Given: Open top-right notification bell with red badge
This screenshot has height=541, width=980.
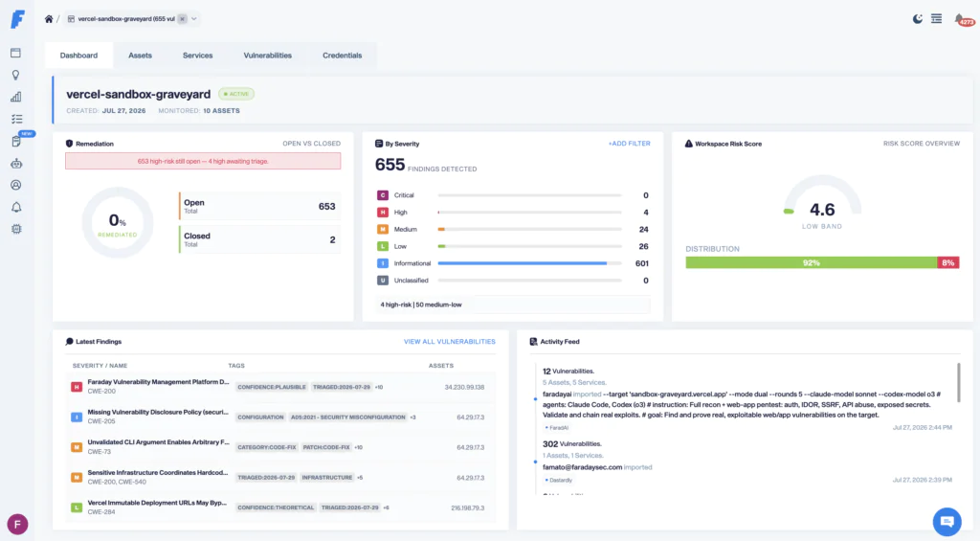Looking at the screenshot, I should [x=963, y=20].
